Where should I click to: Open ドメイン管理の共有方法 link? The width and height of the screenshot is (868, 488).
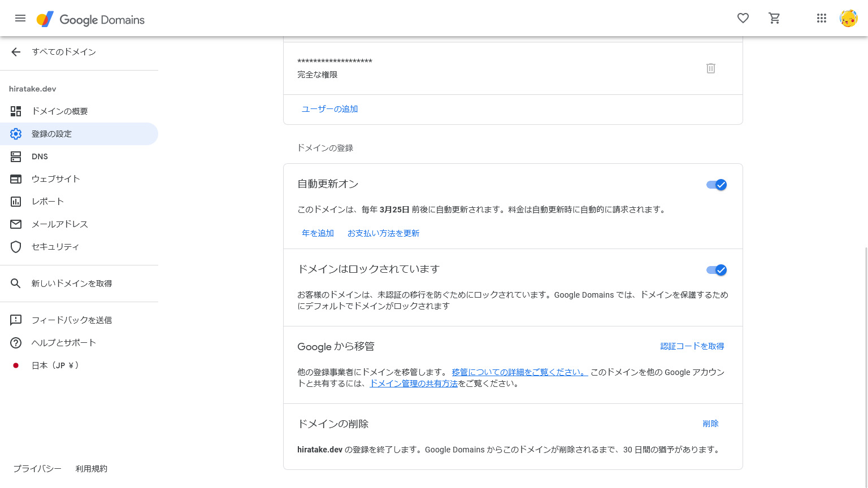[x=414, y=384]
